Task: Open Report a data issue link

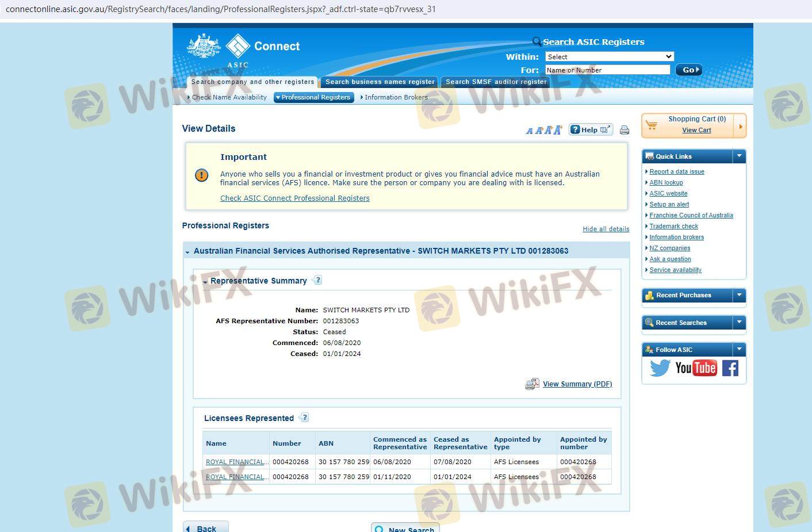Action: 677,171
